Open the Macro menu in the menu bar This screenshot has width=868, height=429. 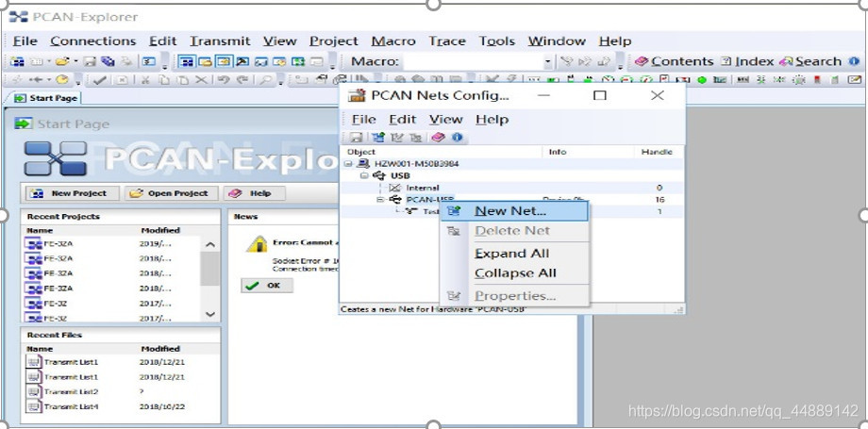point(393,41)
